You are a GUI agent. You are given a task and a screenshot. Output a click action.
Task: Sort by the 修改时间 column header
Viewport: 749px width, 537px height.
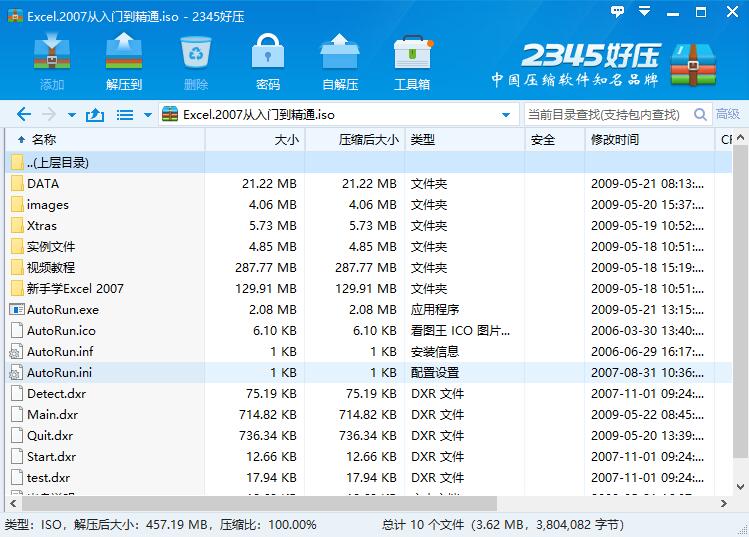(x=650, y=140)
